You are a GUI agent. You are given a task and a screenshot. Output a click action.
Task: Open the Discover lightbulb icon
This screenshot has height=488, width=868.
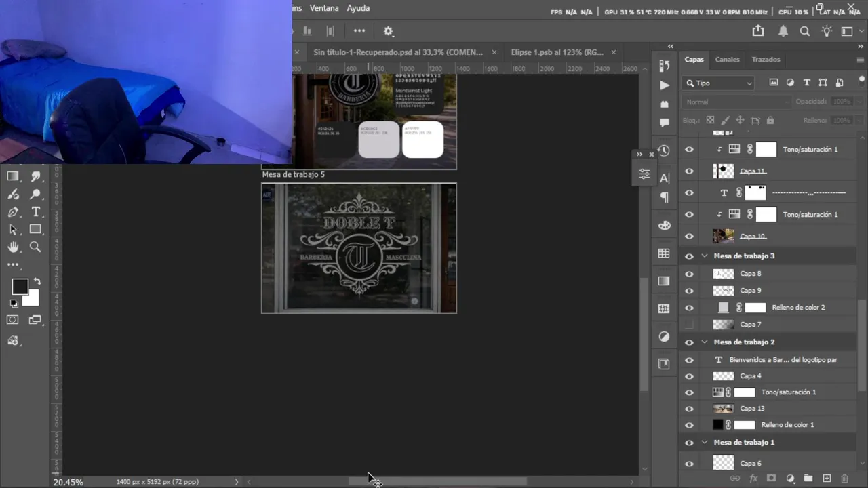click(827, 31)
